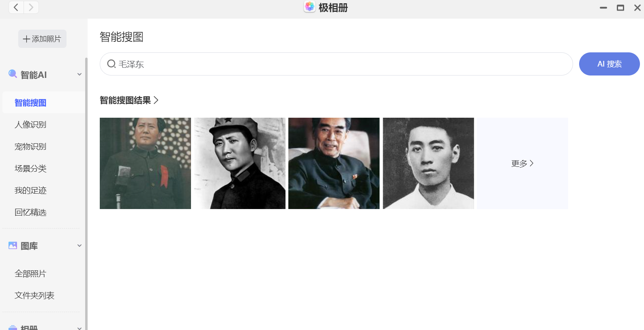Click the AI 搜索 button
The width and height of the screenshot is (644, 330).
(x=609, y=64)
